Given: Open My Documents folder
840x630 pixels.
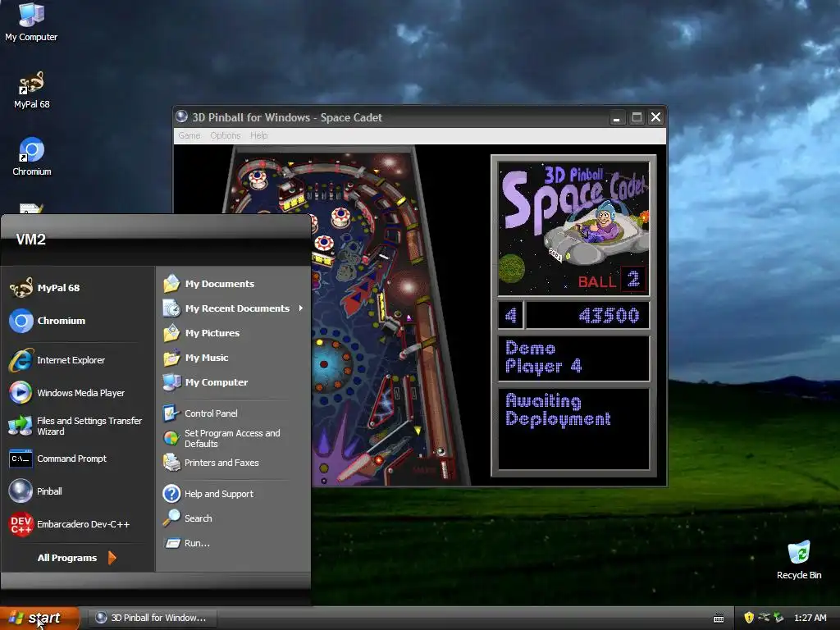Looking at the screenshot, I should point(232,284).
